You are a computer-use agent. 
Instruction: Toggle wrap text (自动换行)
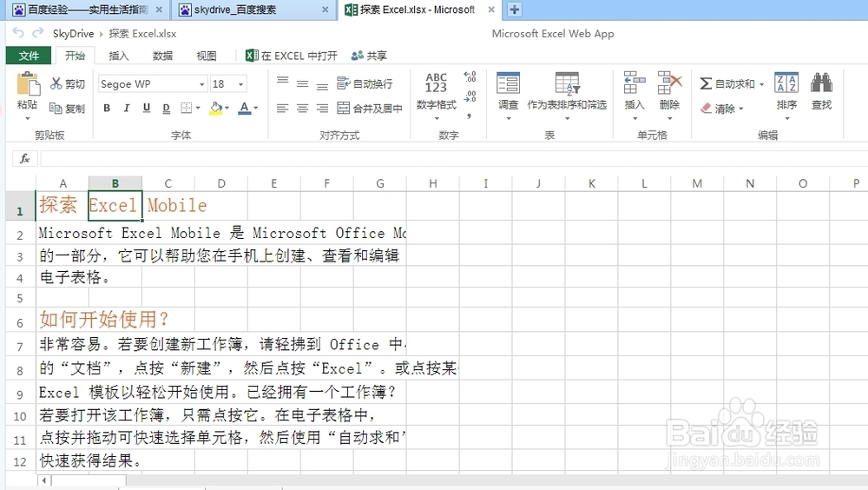pos(365,83)
